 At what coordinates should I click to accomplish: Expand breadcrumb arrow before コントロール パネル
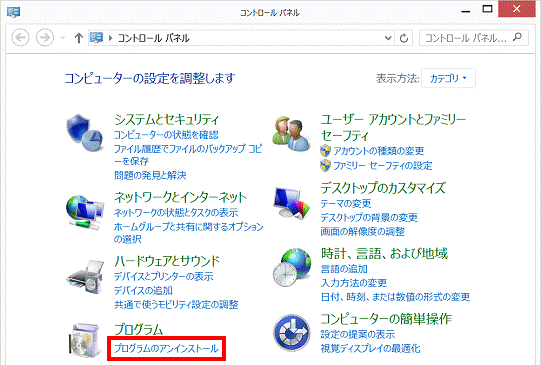pyautogui.click(x=110, y=38)
